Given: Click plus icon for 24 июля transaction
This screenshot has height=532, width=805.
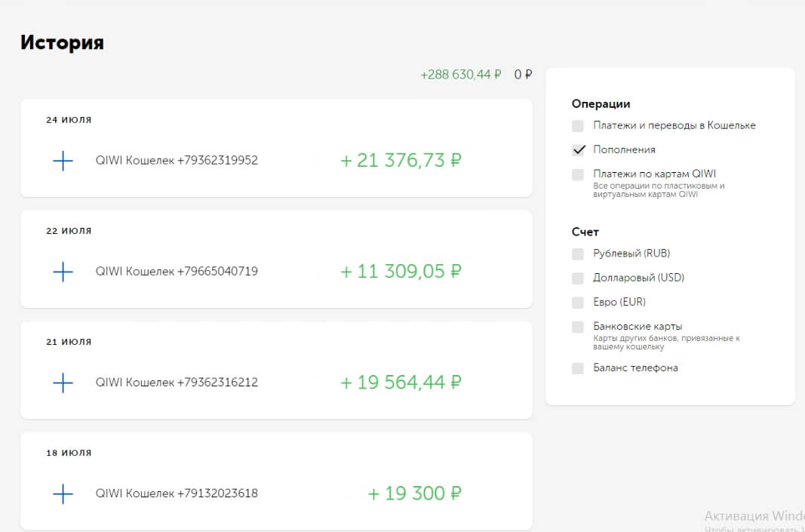Looking at the screenshot, I should pos(63,161).
